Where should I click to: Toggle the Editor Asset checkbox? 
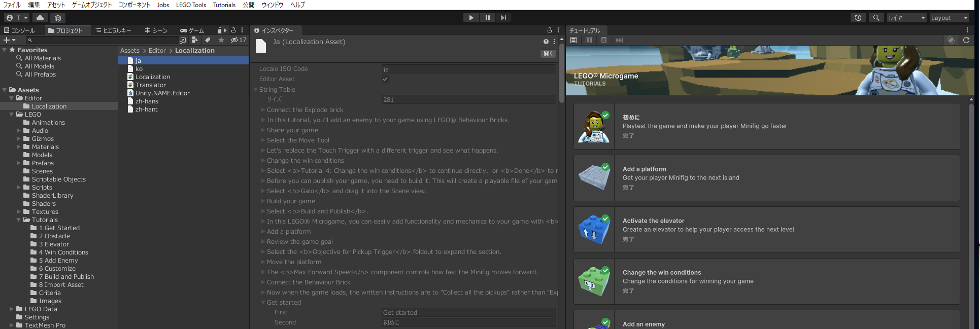(x=385, y=79)
